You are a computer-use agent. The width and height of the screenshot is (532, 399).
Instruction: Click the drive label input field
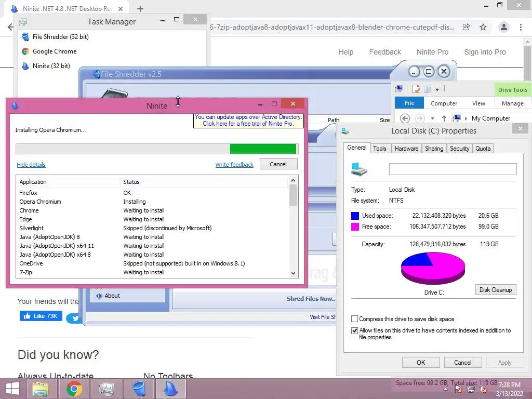[453, 169]
